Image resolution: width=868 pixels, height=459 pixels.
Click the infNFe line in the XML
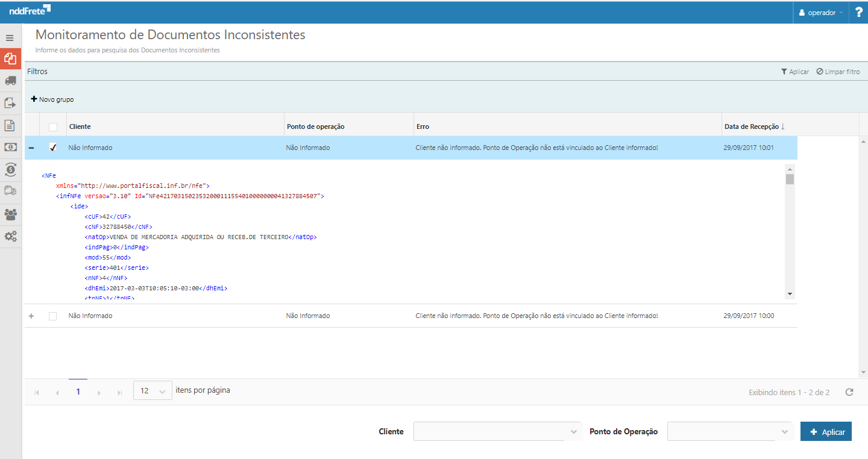(190, 196)
